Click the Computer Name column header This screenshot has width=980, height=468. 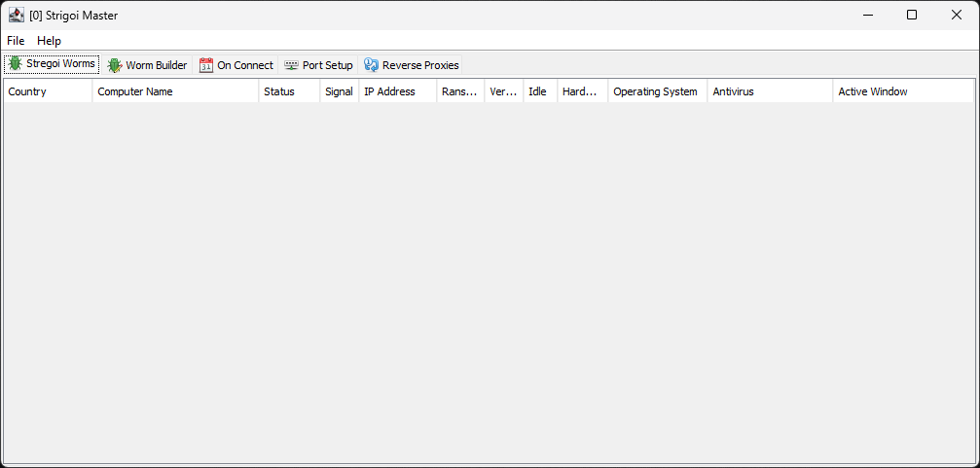click(x=175, y=91)
